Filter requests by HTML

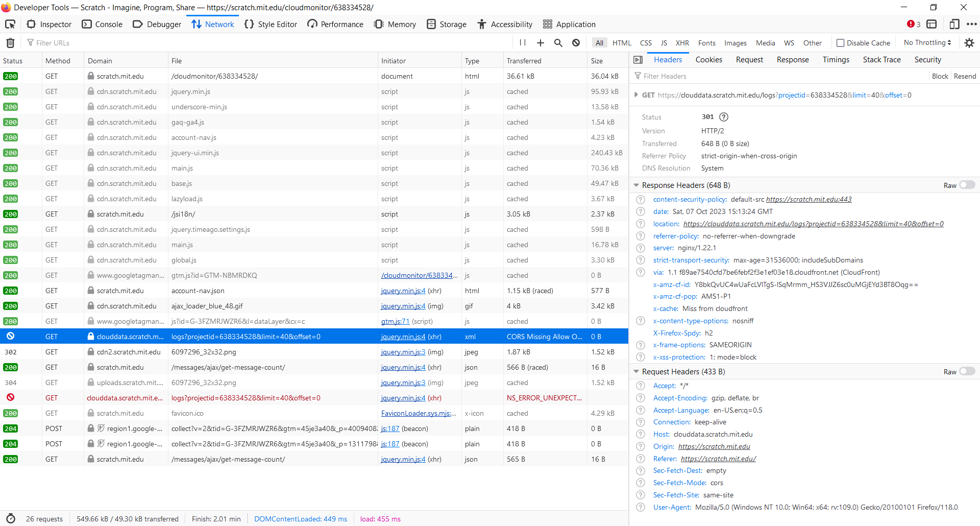pyautogui.click(x=622, y=43)
